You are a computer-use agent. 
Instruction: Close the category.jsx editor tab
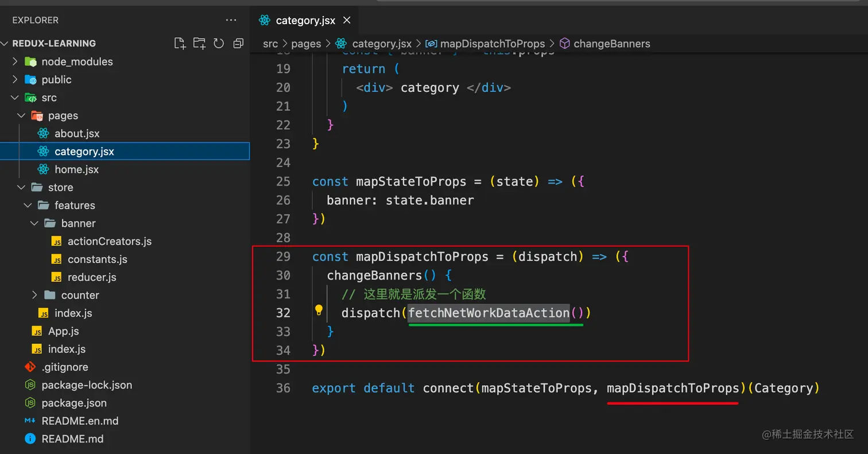click(x=347, y=21)
